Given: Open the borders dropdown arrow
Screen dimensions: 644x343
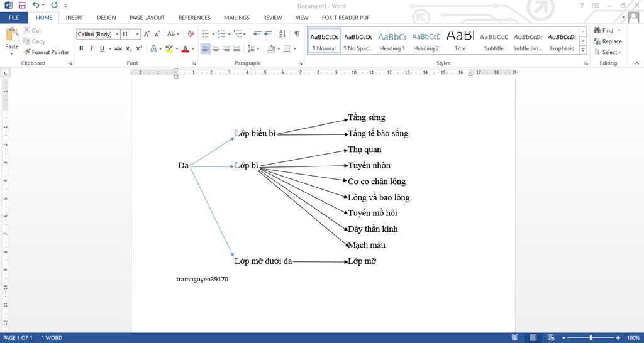Looking at the screenshot, I should [x=294, y=48].
